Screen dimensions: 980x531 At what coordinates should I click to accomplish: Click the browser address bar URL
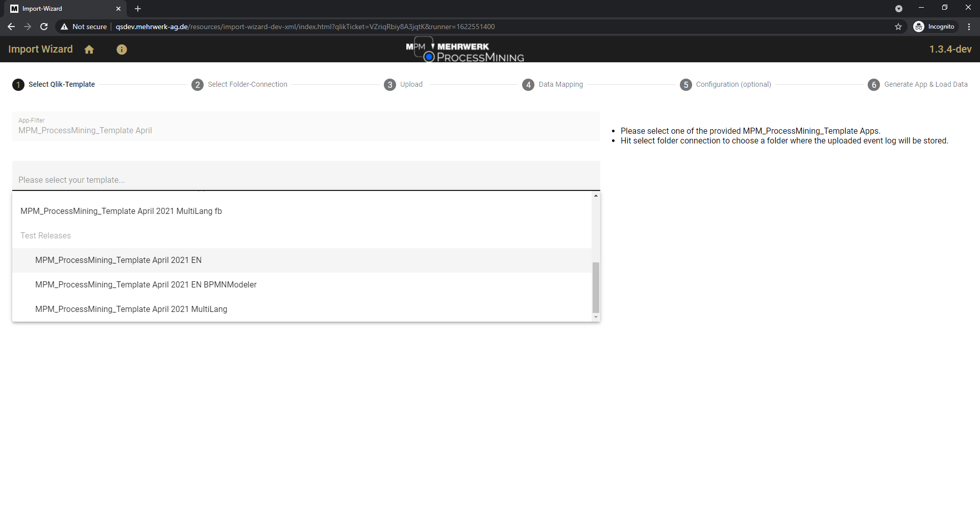tap(305, 27)
